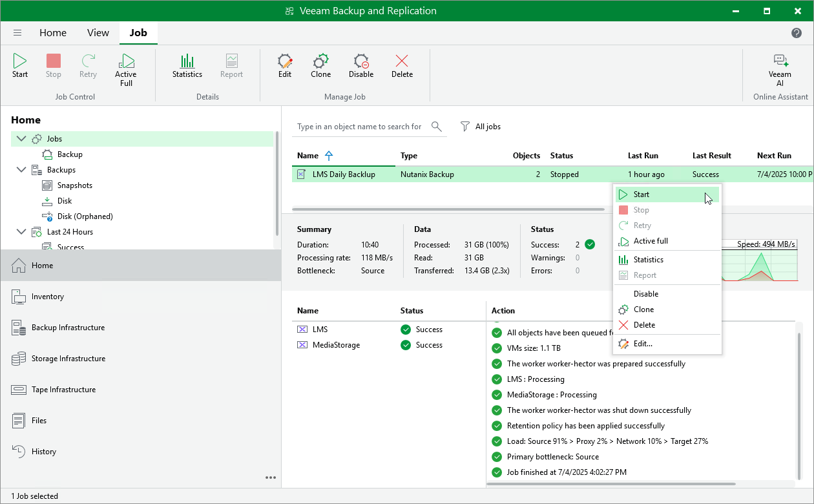The image size is (814, 504).
Task: Open the Veeam AI assistant
Action: point(780,68)
